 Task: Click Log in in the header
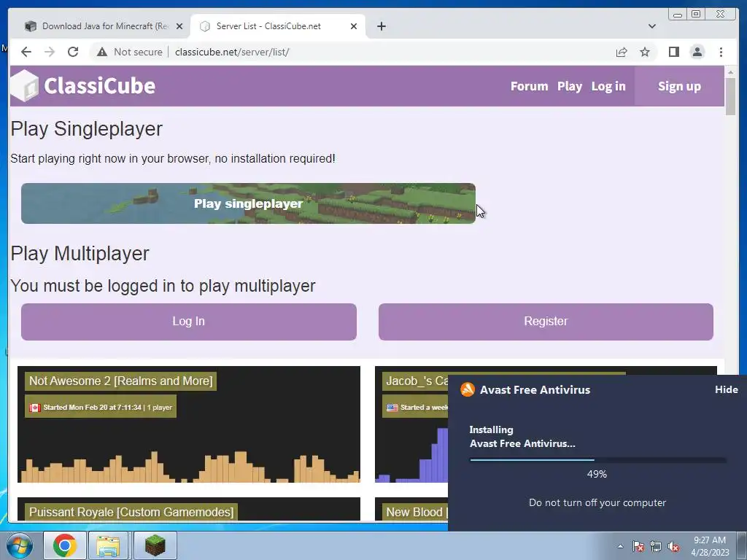point(608,86)
